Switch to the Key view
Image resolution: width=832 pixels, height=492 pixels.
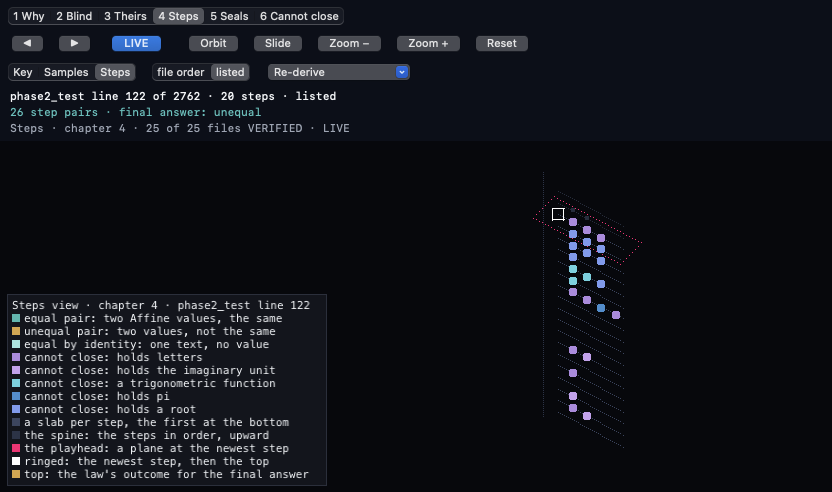(23, 72)
